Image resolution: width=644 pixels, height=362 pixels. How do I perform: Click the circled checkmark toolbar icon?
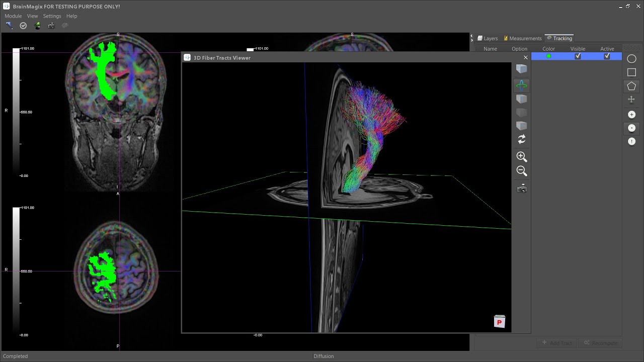point(23,26)
